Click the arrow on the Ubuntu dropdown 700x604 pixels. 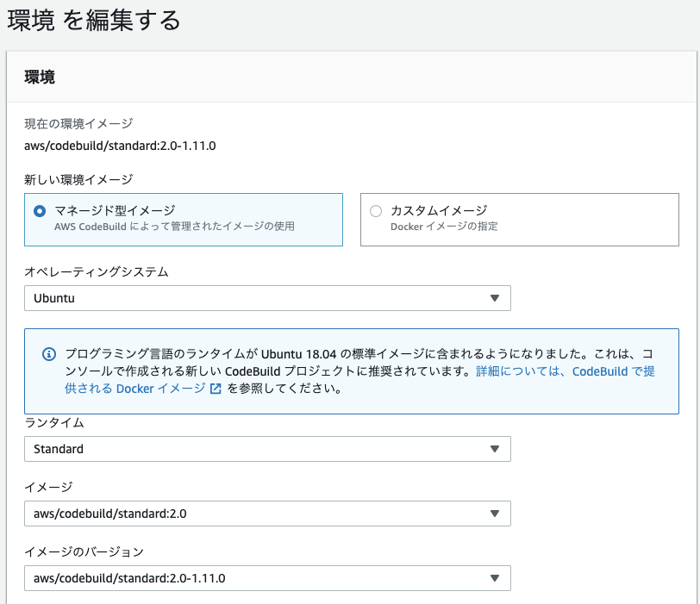tap(495, 298)
